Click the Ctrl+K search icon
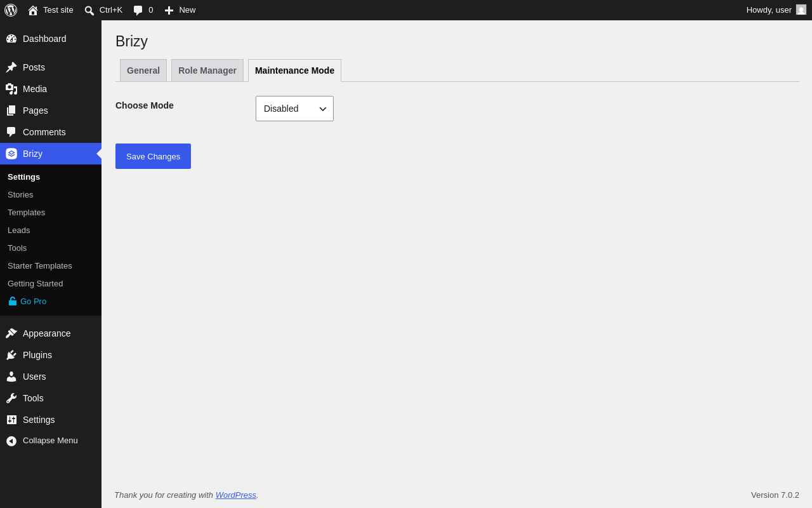 pyautogui.click(x=89, y=10)
